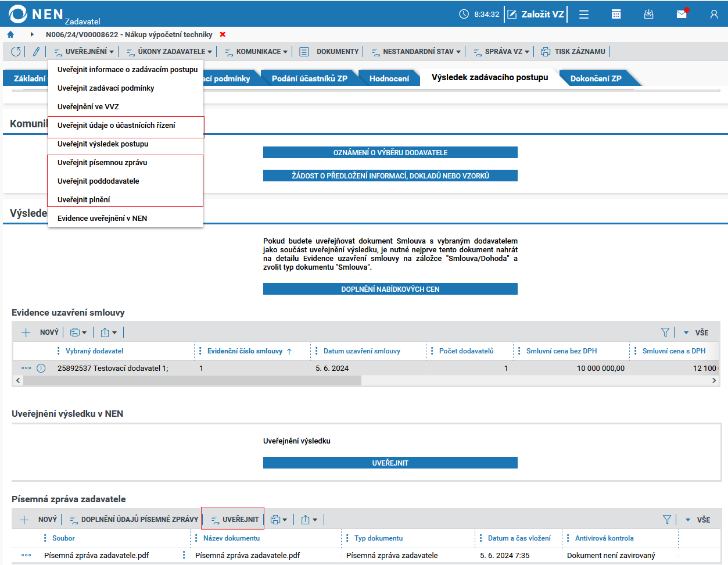This screenshot has height=565, width=728.
Task: Click filter icon in Písemná zpráva section
Action: pos(667,520)
